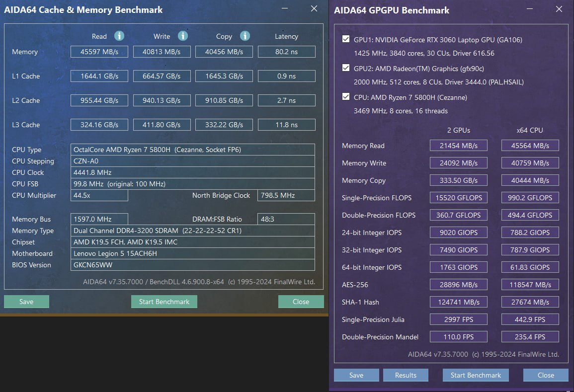Click AIDA64 Cache & Memory Benchmark title
The width and height of the screenshot is (574, 392).
(83, 10)
